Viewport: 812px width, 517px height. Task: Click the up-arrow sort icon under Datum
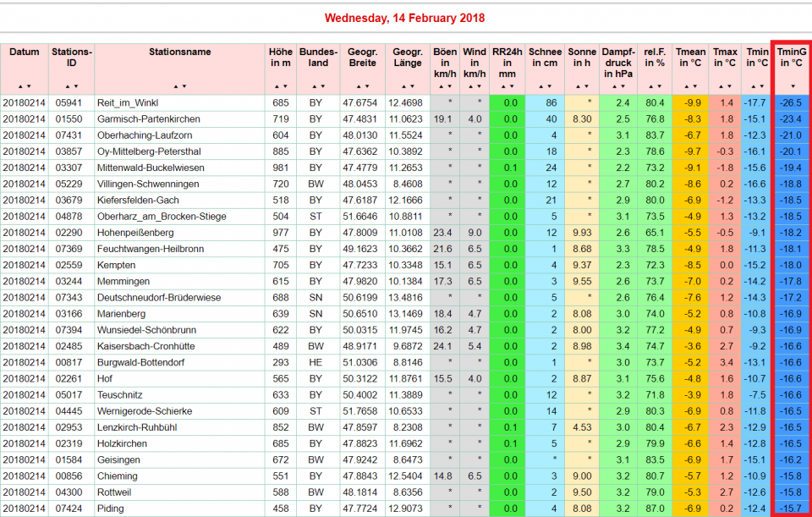[x=20, y=87]
